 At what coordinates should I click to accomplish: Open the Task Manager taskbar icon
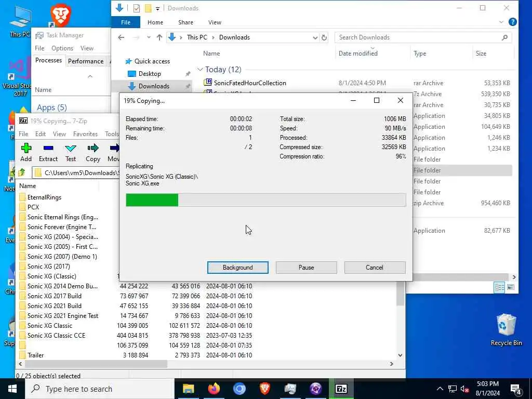click(290, 389)
